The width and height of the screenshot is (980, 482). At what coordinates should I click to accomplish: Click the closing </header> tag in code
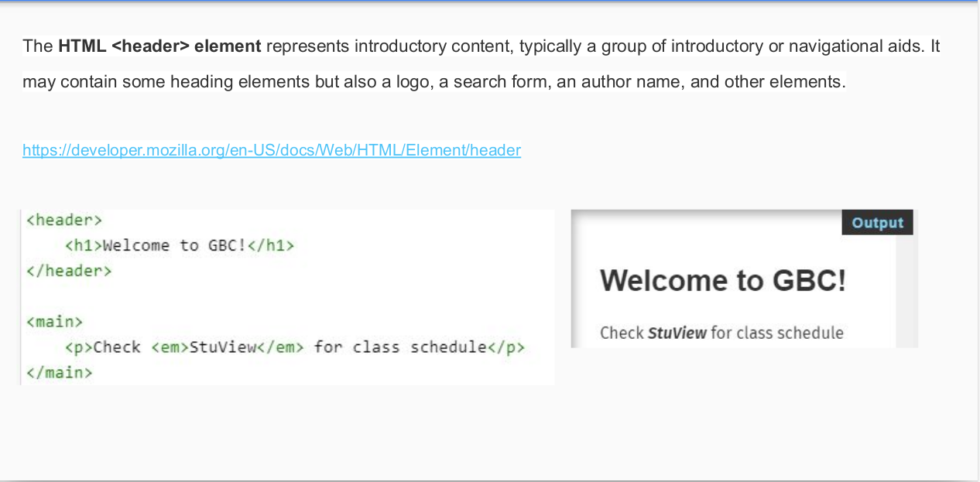pos(69,271)
